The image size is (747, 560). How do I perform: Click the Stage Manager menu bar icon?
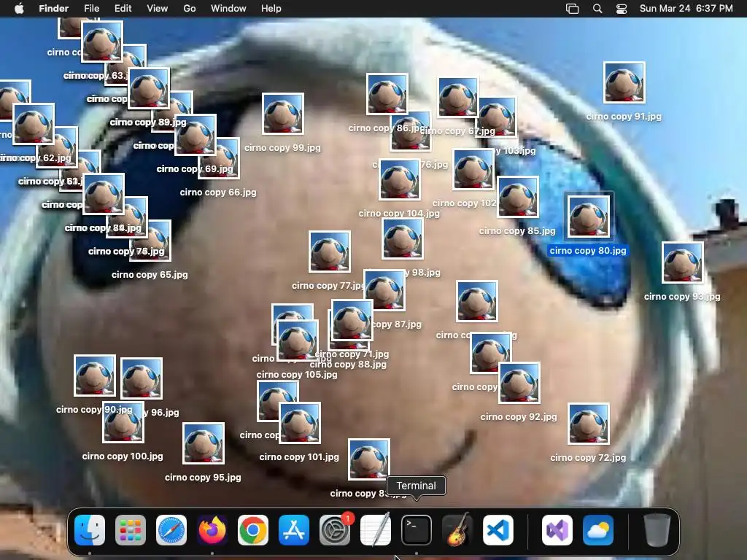(x=572, y=9)
